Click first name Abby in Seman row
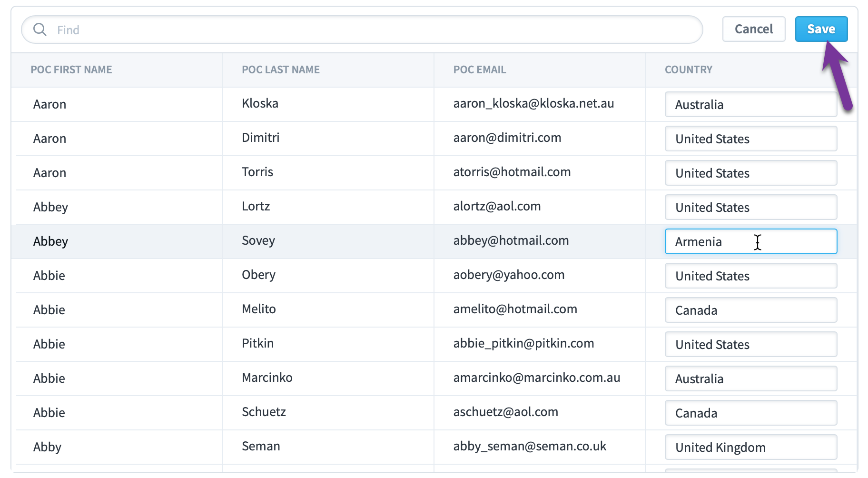Viewport: 868px width, 478px height. pyautogui.click(x=47, y=448)
